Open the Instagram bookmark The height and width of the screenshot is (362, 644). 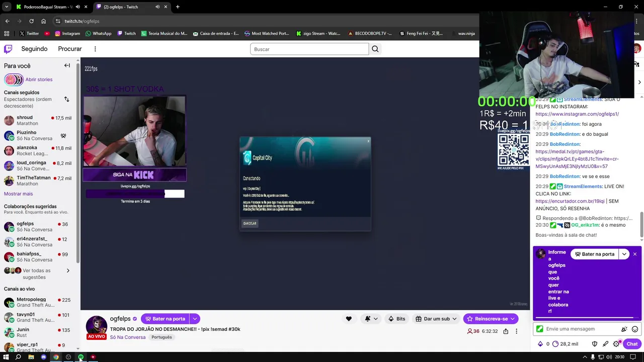[x=67, y=33]
